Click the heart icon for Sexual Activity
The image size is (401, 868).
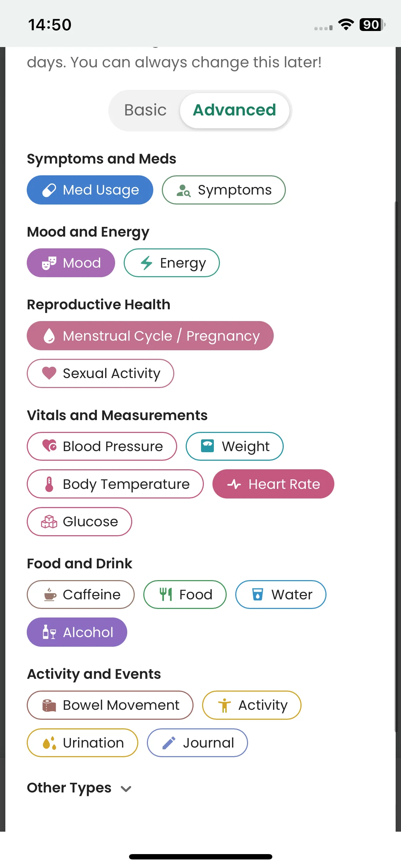tap(49, 373)
